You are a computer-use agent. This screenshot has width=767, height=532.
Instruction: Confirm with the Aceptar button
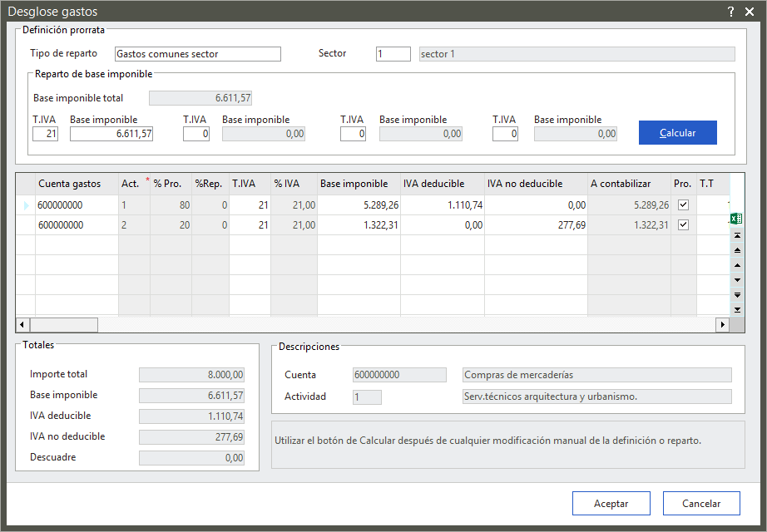pos(611,503)
